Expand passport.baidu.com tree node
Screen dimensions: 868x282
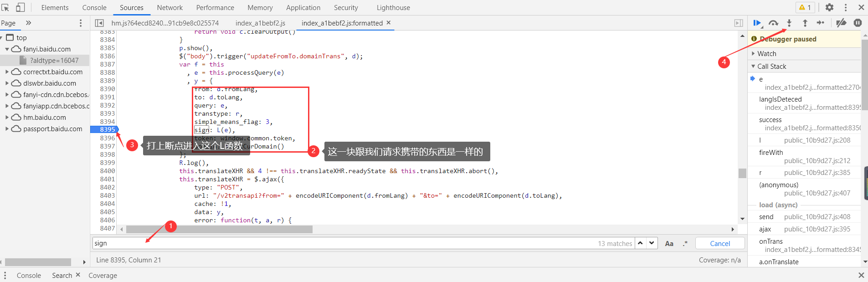(x=7, y=129)
